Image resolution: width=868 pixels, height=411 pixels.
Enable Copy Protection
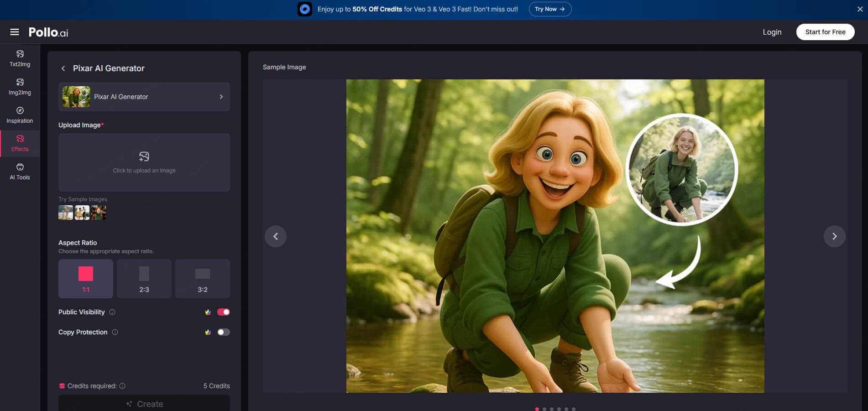tap(223, 332)
